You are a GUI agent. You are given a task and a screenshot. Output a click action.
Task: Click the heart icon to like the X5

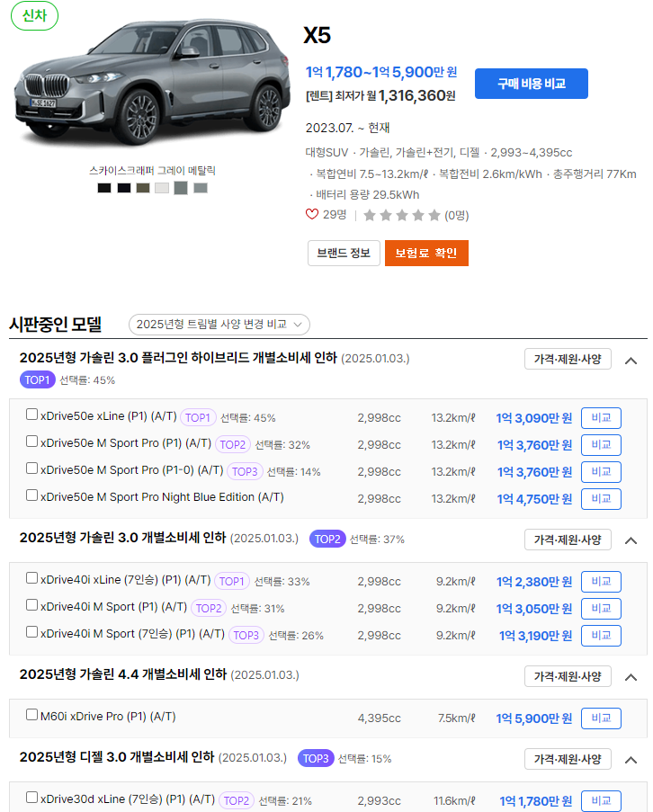tap(310, 215)
